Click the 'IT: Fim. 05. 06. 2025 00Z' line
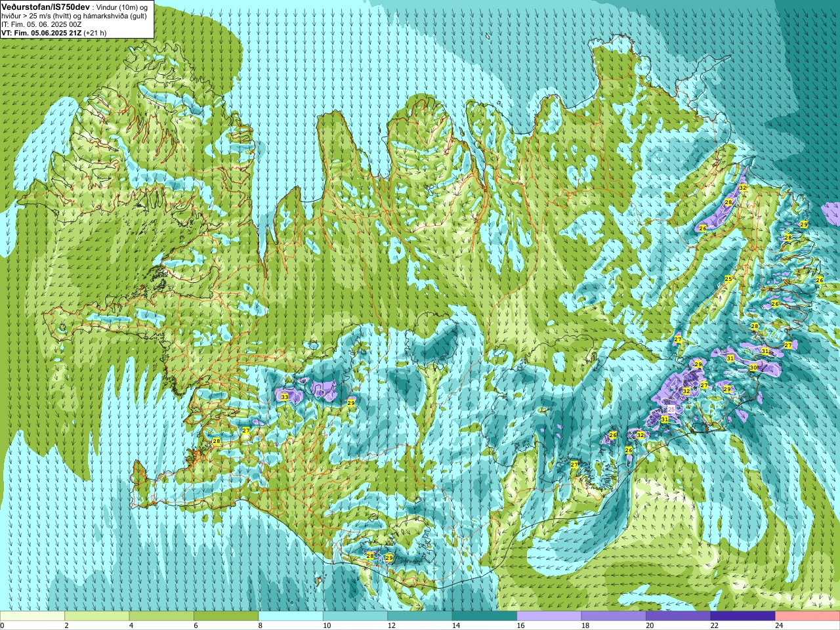The image size is (840, 630). coord(41,24)
